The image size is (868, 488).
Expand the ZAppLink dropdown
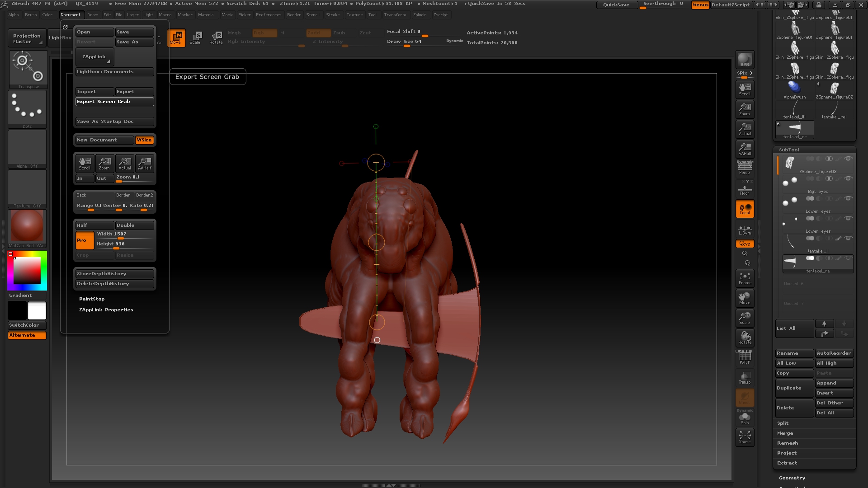(x=94, y=57)
